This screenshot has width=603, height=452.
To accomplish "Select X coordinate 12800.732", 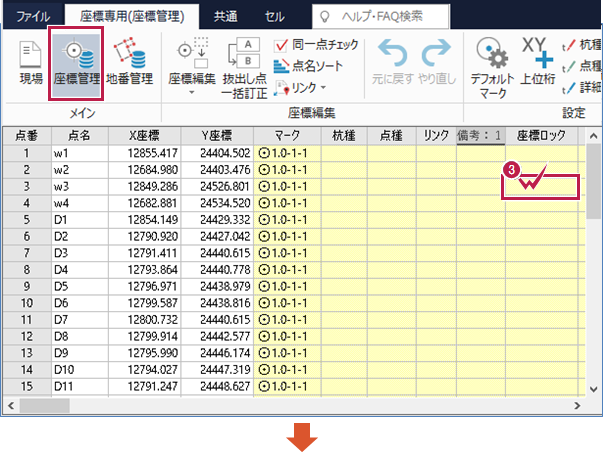I will [x=144, y=320].
